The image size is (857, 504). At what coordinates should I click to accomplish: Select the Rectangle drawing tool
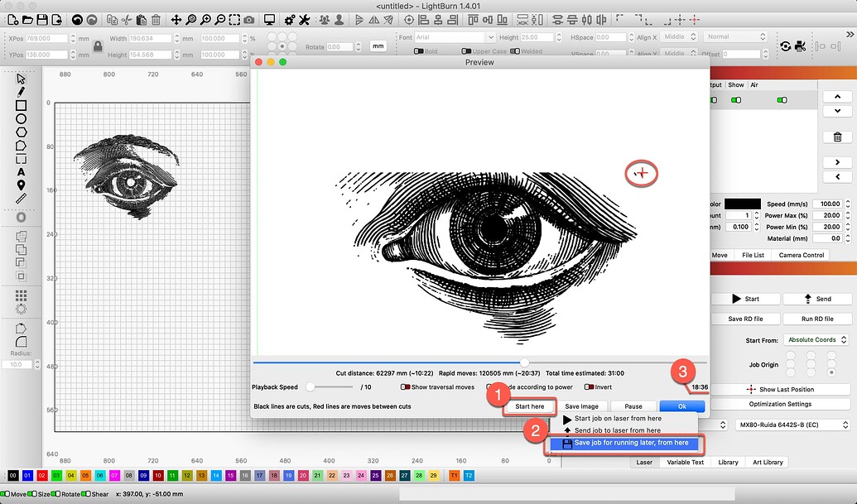tap(22, 105)
